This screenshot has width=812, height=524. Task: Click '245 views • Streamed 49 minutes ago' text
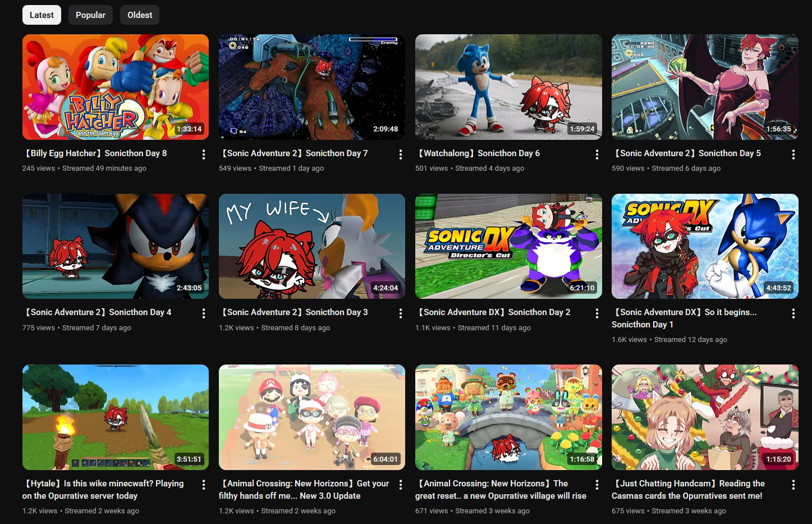(x=84, y=168)
